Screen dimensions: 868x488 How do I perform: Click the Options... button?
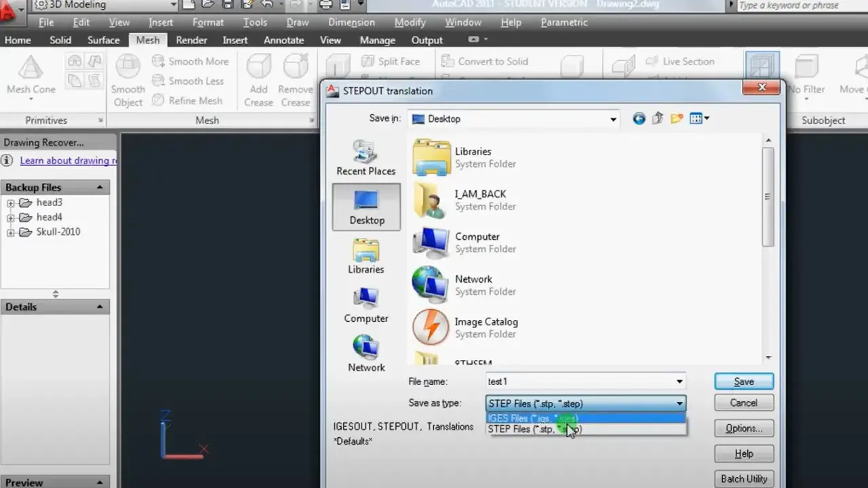pos(743,428)
